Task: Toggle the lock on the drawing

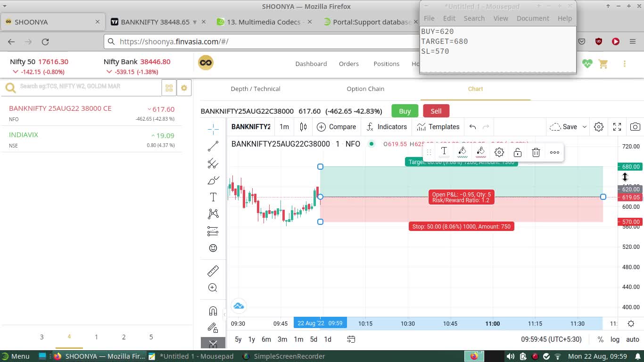Action: (x=518, y=152)
